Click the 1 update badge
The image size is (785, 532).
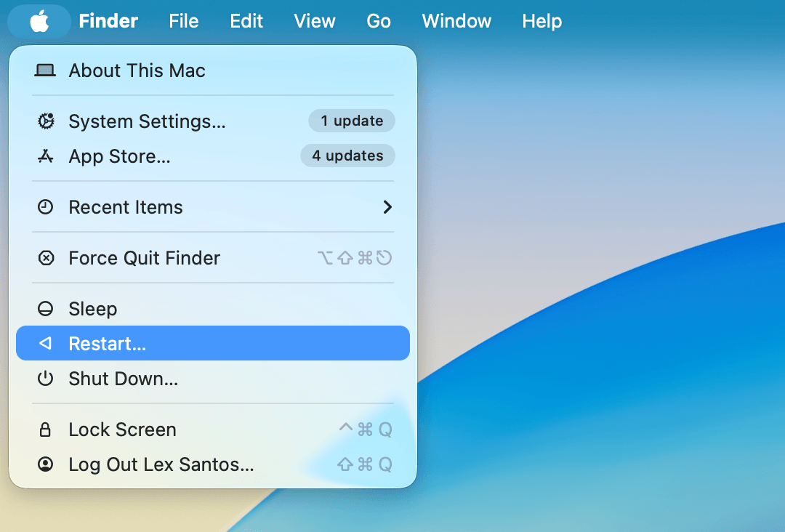352,121
